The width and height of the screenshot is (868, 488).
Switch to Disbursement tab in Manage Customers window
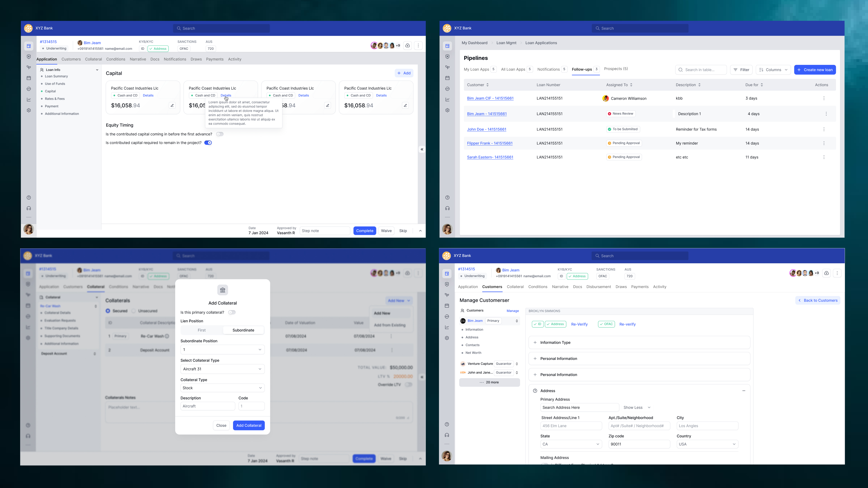point(598,287)
